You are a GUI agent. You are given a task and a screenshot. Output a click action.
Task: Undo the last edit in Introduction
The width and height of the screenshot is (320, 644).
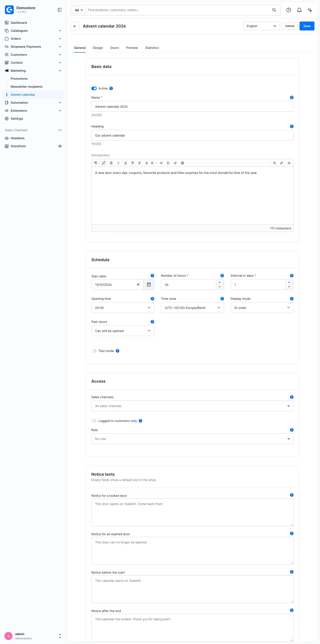tap(274, 163)
